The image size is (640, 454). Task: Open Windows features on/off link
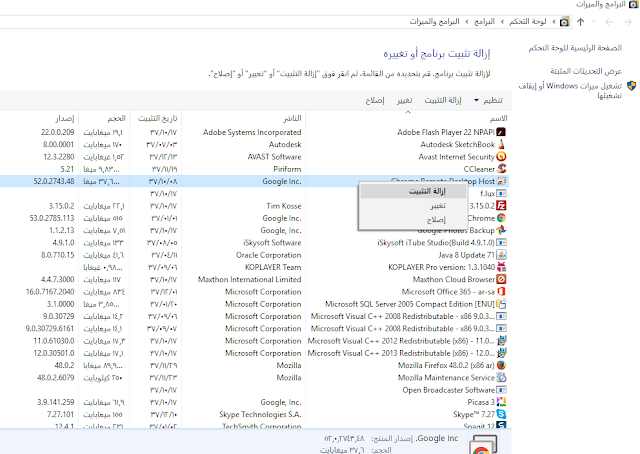tap(570, 90)
